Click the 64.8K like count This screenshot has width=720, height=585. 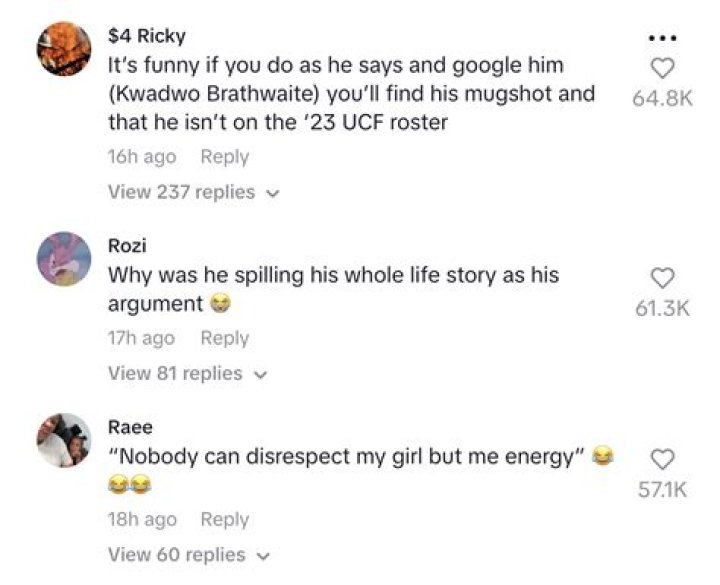pos(662,98)
